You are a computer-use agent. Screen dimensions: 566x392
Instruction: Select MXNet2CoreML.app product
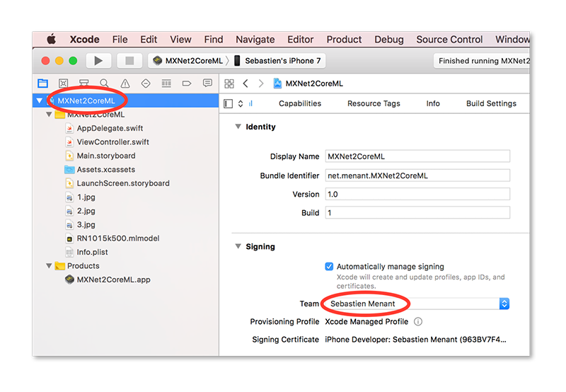click(113, 279)
